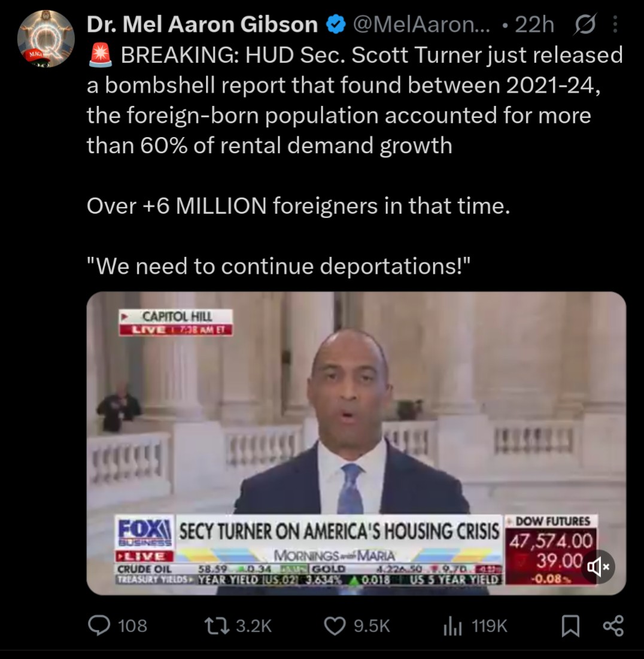Click the 9.5K likes count

[x=372, y=626]
